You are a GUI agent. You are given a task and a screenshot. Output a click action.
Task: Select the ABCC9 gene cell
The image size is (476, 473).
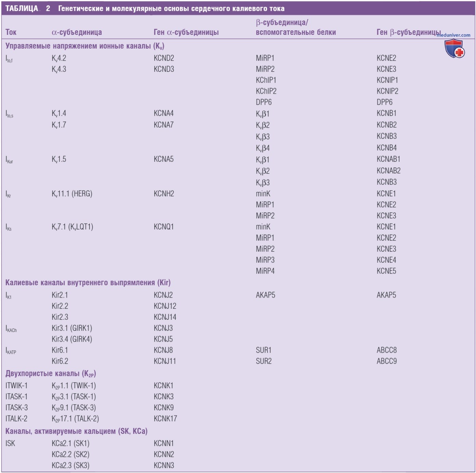pyautogui.click(x=387, y=361)
